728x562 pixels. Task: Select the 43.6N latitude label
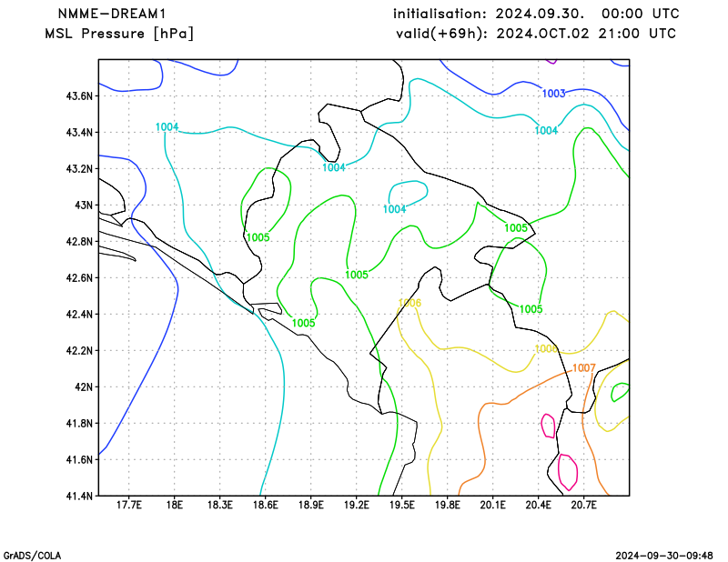click(79, 96)
